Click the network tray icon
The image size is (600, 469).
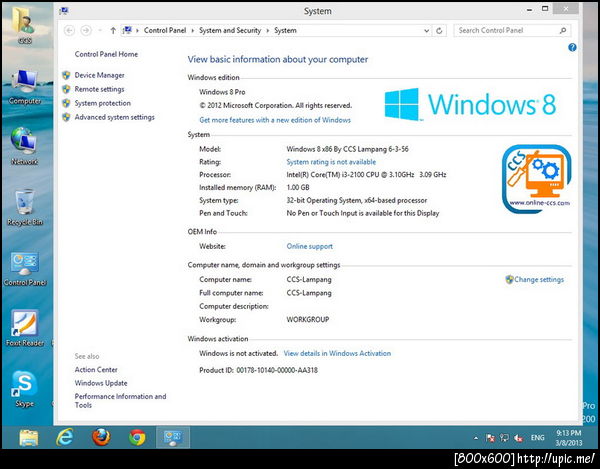(504, 438)
